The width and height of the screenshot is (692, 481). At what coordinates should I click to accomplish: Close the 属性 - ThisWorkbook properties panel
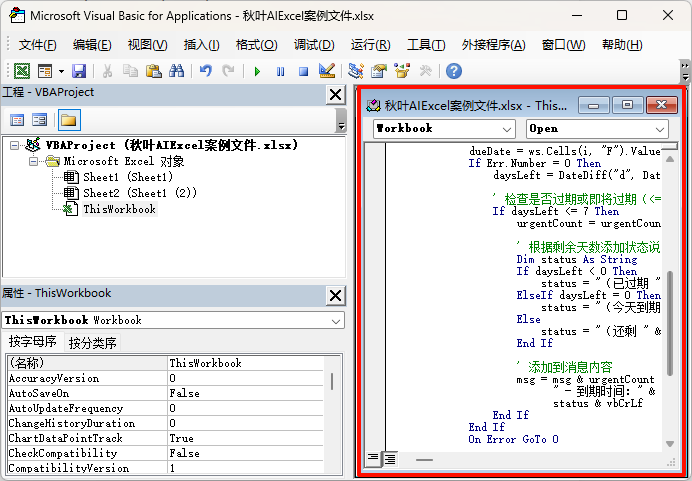click(335, 294)
